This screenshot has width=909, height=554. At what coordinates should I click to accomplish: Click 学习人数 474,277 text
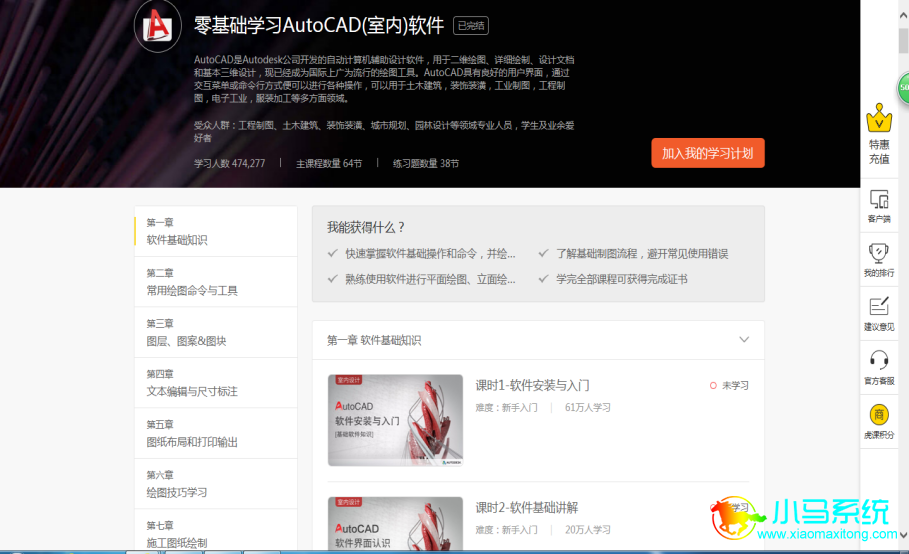(x=229, y=163)
